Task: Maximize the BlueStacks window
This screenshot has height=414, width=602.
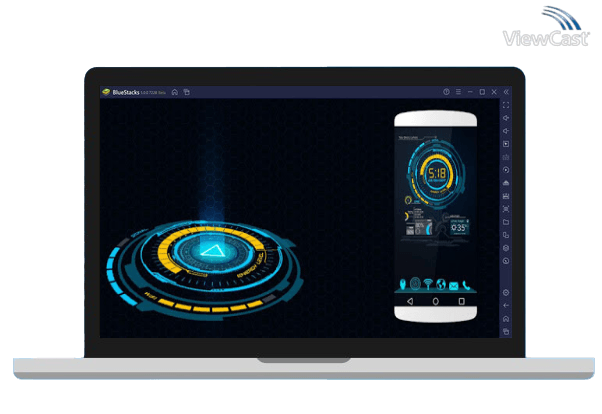Action: tap(482, 92)
